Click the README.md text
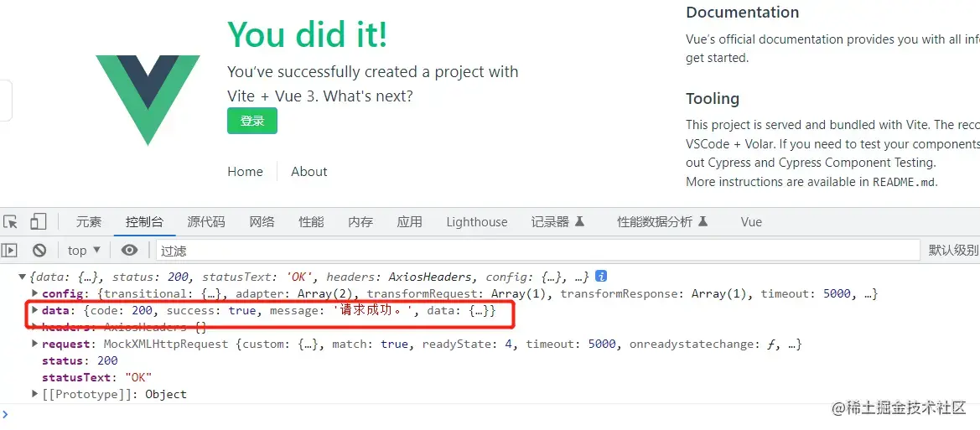The height and width of the screenshot is (430, 980). click(x=904, y=182)
